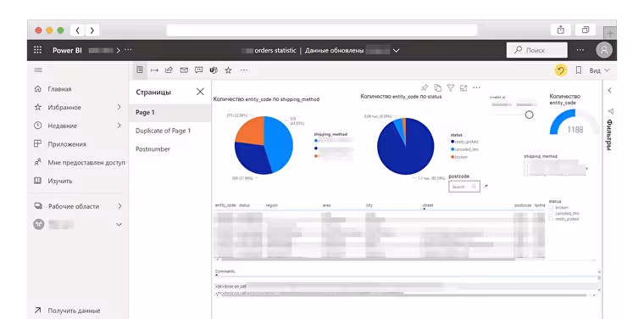The height and width of the screenshot is (319, 644).
Task: Open visual header more options ellipsis
Action: tap(476, 87)
